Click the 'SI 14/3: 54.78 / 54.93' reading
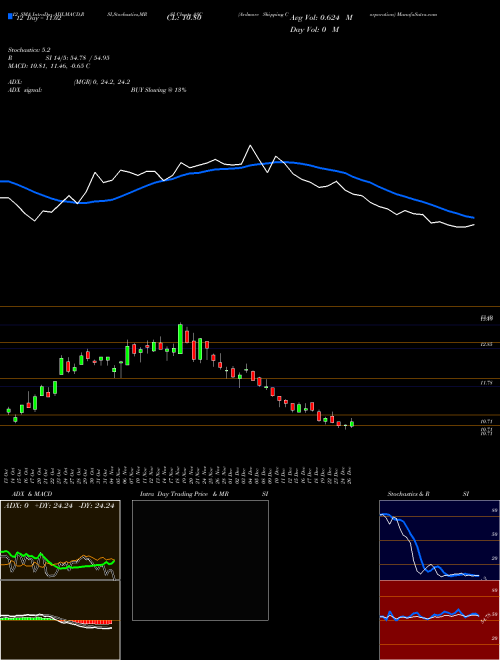This screenshot has width=500, height=660. click(x=77, y=58)
